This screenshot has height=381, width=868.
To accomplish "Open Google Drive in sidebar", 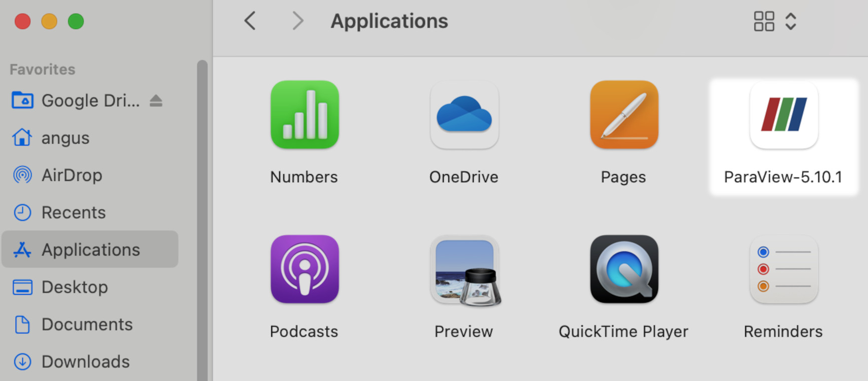I will [x=76, y=101].
